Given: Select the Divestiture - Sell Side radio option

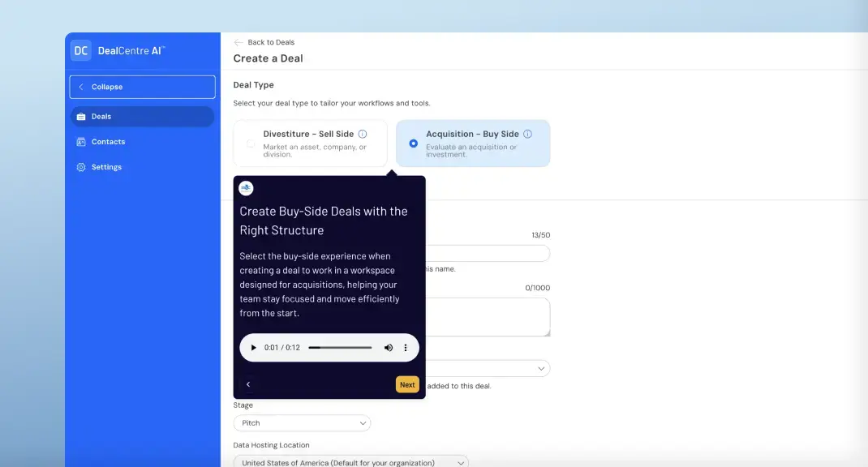Looking at the screenshot, I should point(251,144).
